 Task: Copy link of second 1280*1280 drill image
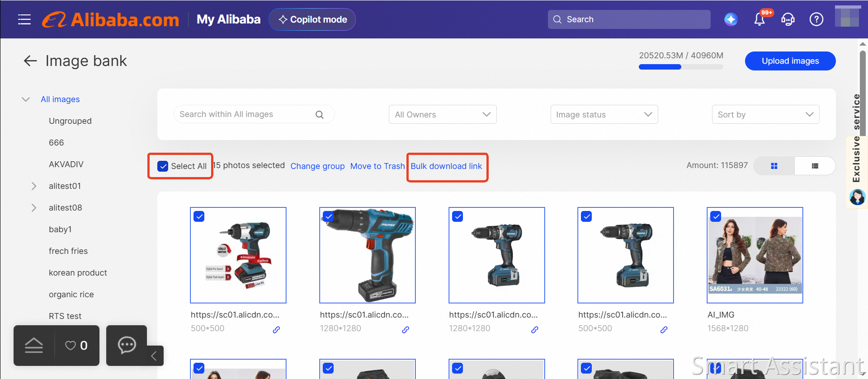[535, 330]
